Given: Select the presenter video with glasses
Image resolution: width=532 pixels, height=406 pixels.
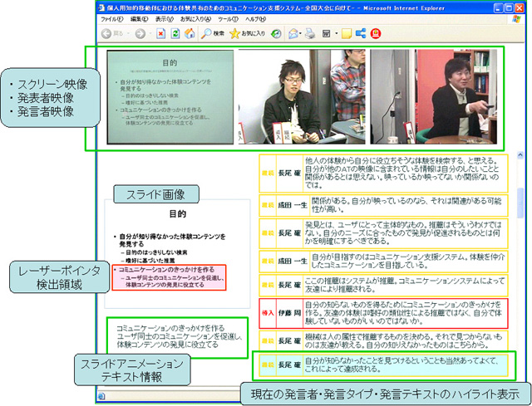Looking at the screenshot, I should click(x=302, y=97).
